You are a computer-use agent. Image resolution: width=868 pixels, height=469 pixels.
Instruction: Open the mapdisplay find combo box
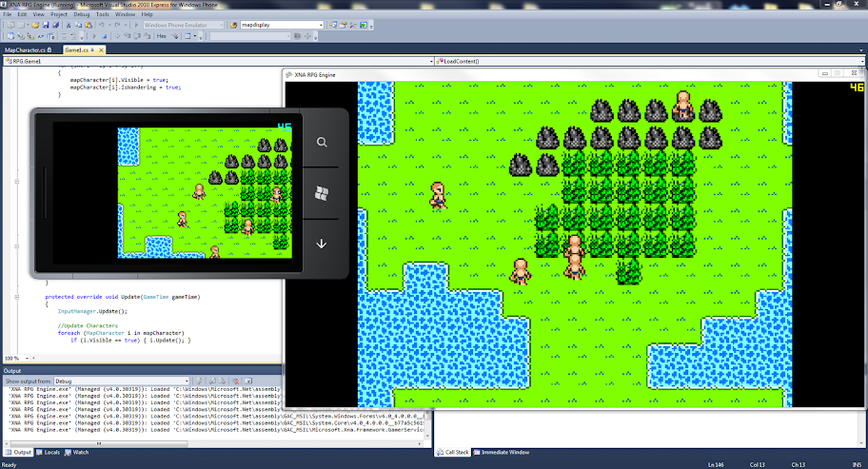coord(321,25)
